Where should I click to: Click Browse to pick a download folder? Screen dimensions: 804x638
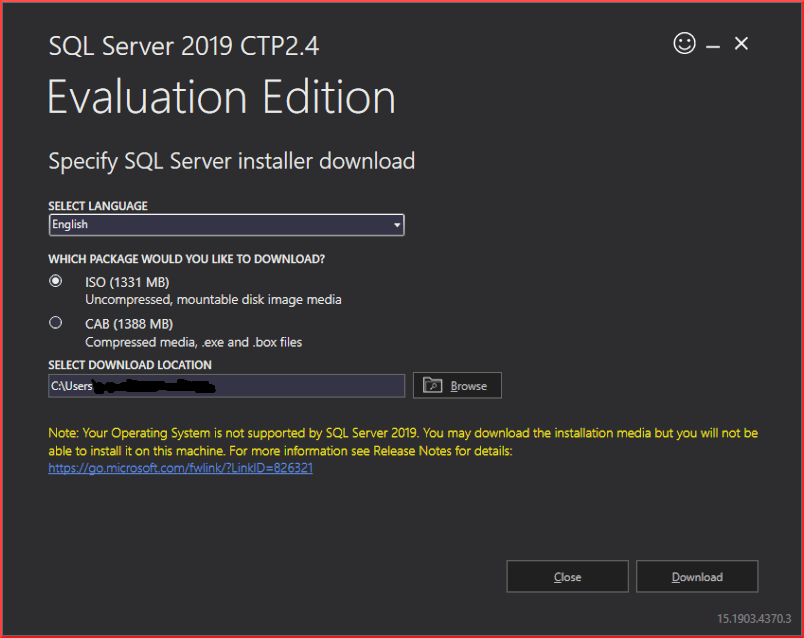pyautogui.click(x=457, y=385)
